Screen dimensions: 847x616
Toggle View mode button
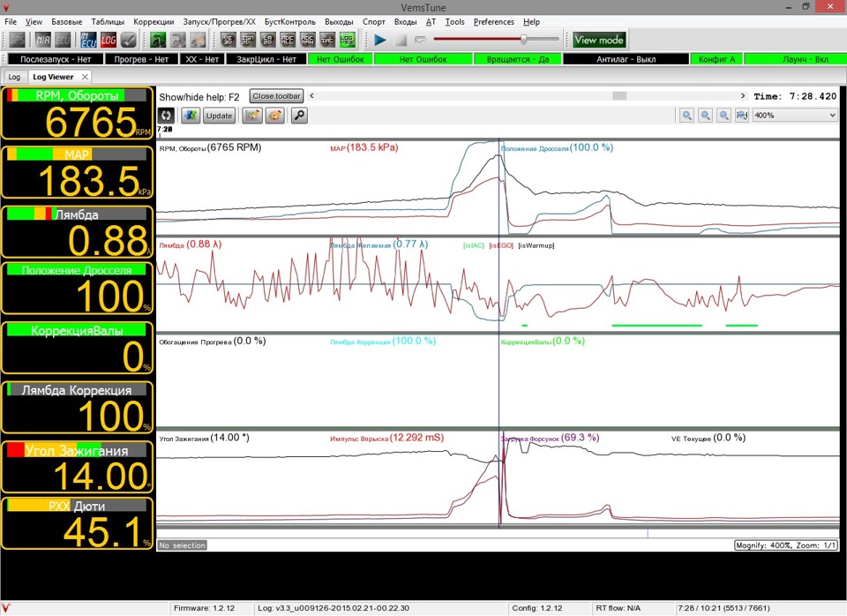coord(599,40)
